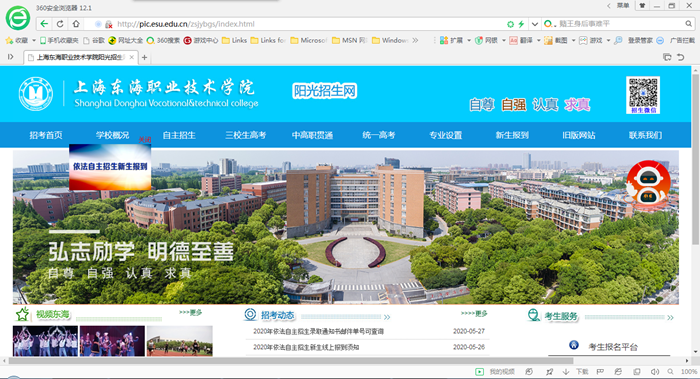This screenshot has height=379, width=700.
Task: Click the green lightning speed-mode icon
Action: click(521, 24)
